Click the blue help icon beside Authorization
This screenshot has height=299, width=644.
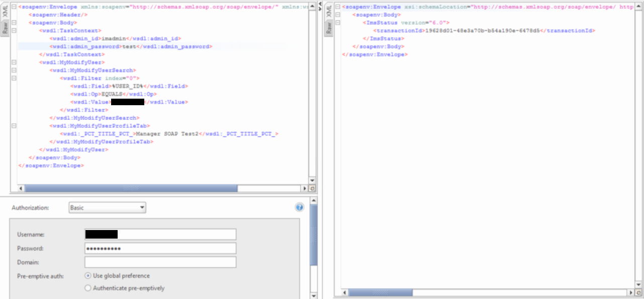click(300, 207)
